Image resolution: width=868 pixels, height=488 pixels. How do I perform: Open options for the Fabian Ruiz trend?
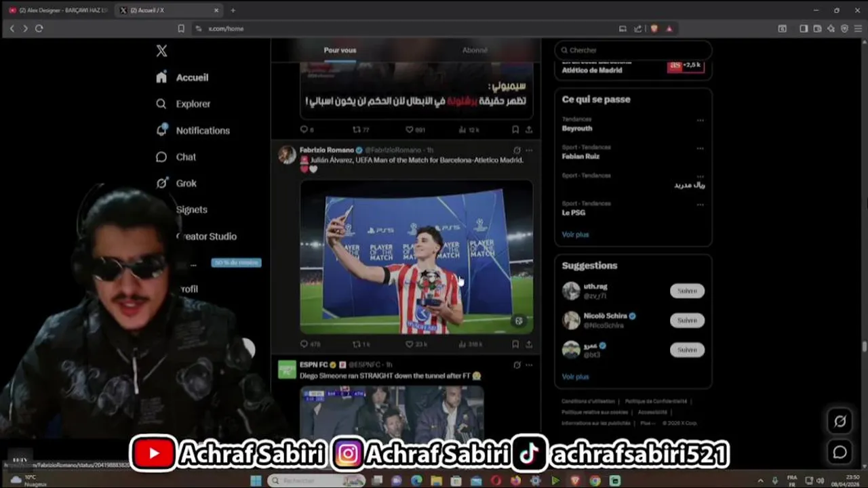pyautogui.click(x=700, y=148)
